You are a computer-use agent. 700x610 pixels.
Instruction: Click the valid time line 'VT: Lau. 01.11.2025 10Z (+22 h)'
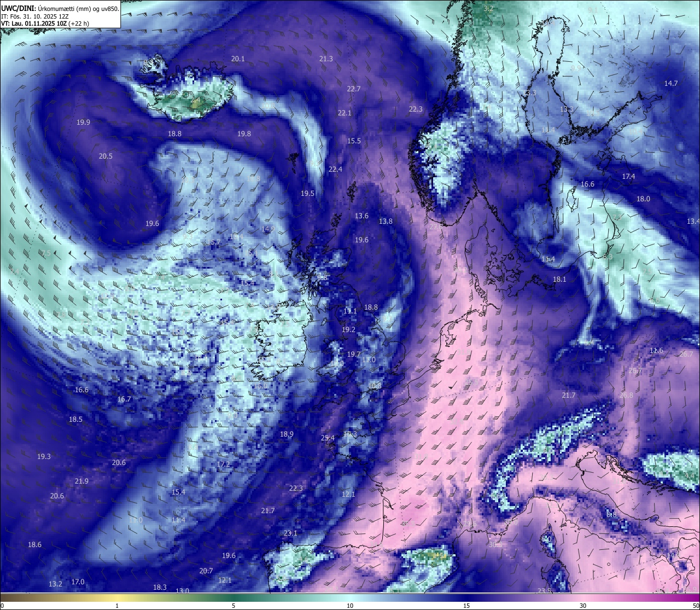[45, 24]
